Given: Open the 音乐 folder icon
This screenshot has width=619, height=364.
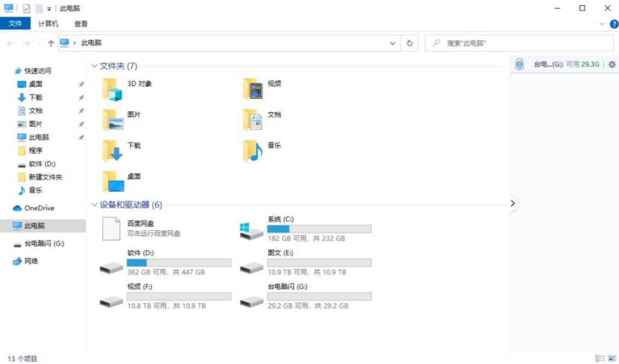Looking at the screenshot, I should pyautogui.click(x=252, y=151).
